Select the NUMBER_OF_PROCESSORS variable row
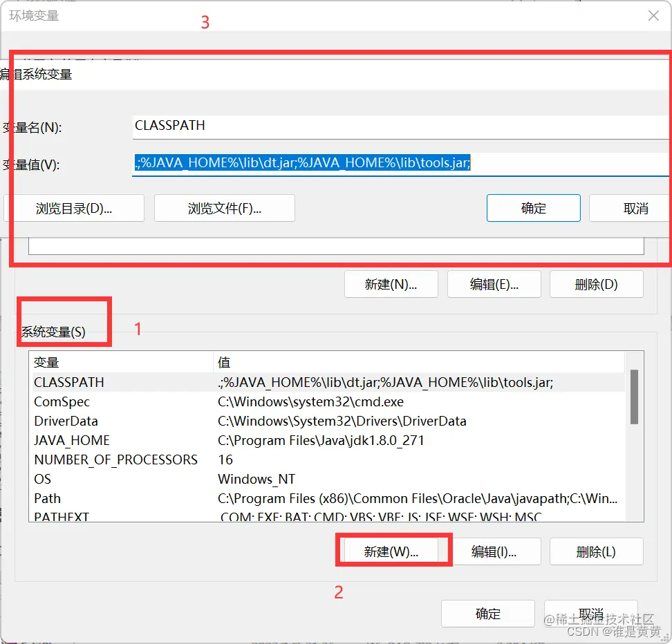This screenshot has width=672, height=644. 328,460
